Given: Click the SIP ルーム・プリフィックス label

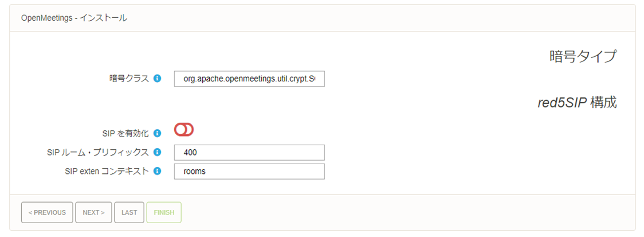Looking at the screenshot, I should [97, 153].
